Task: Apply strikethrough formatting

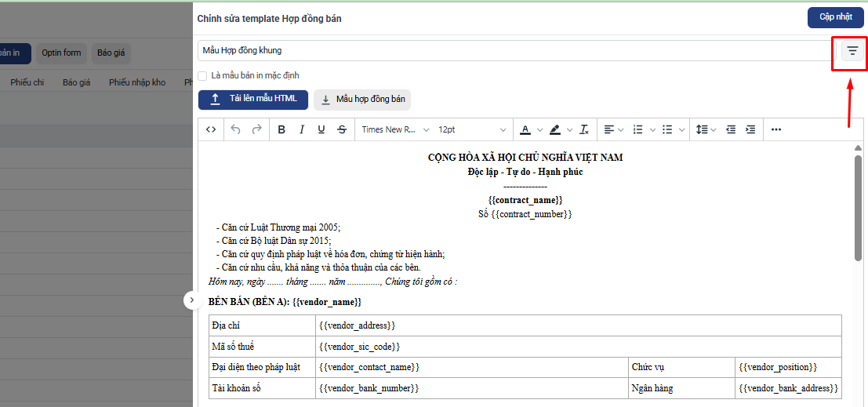Action: (342, 129)
